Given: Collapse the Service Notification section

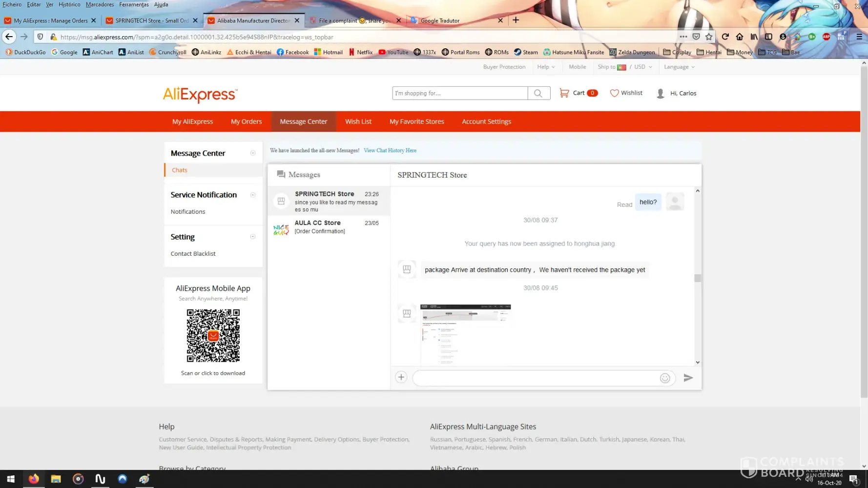Looking at the screenshot, I should tap(253, 195).
